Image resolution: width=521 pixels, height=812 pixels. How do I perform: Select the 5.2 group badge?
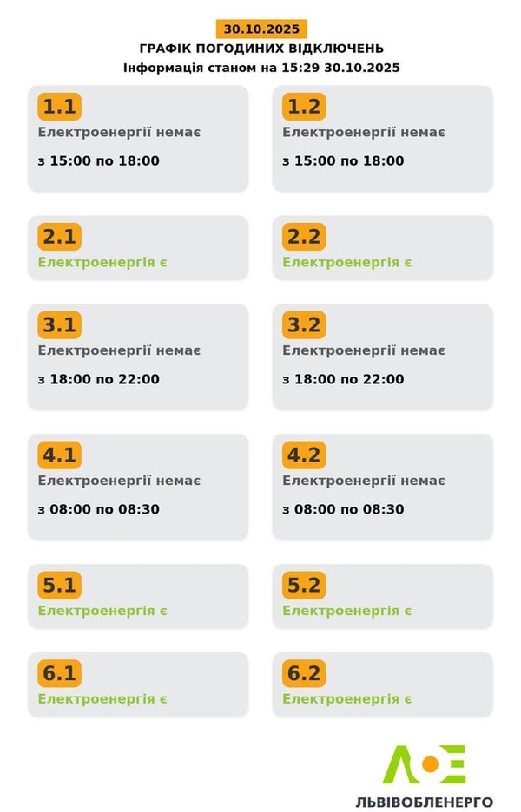[x=304, y=586]
